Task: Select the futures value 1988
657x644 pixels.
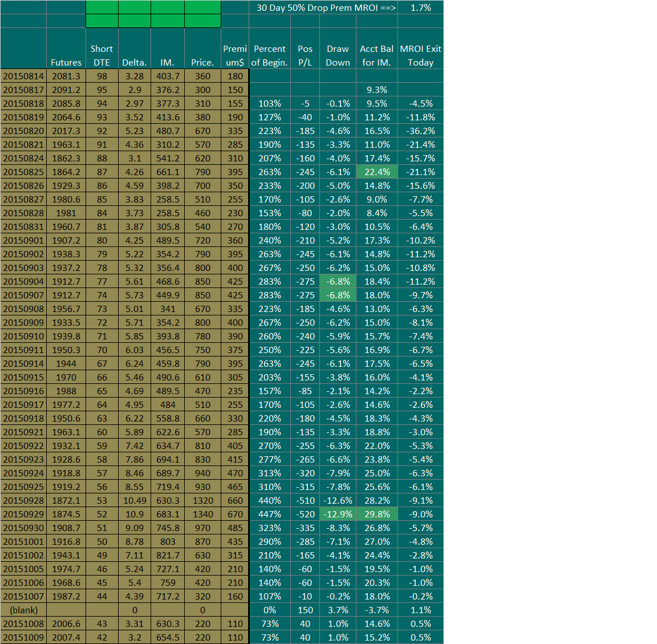Action: pyautogui.click(x=66, y=391)
